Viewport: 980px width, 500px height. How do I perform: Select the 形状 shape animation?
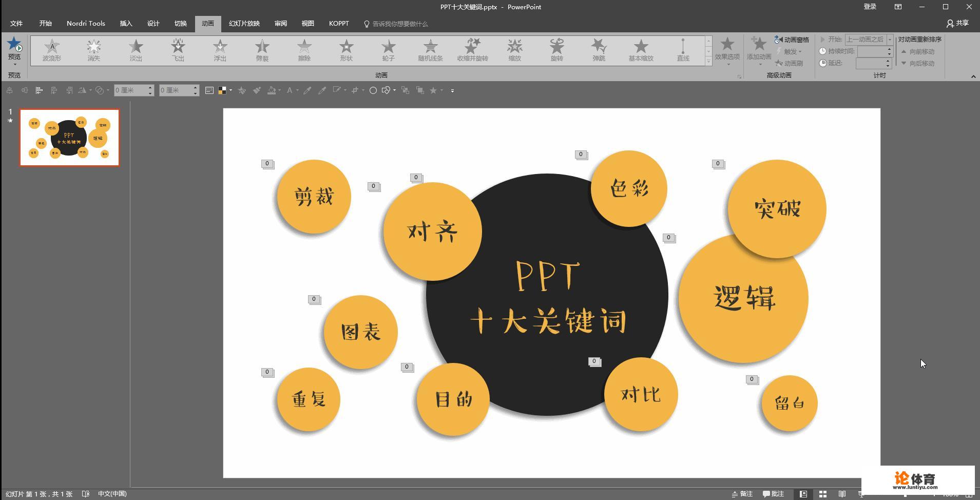tap(347, 50)
